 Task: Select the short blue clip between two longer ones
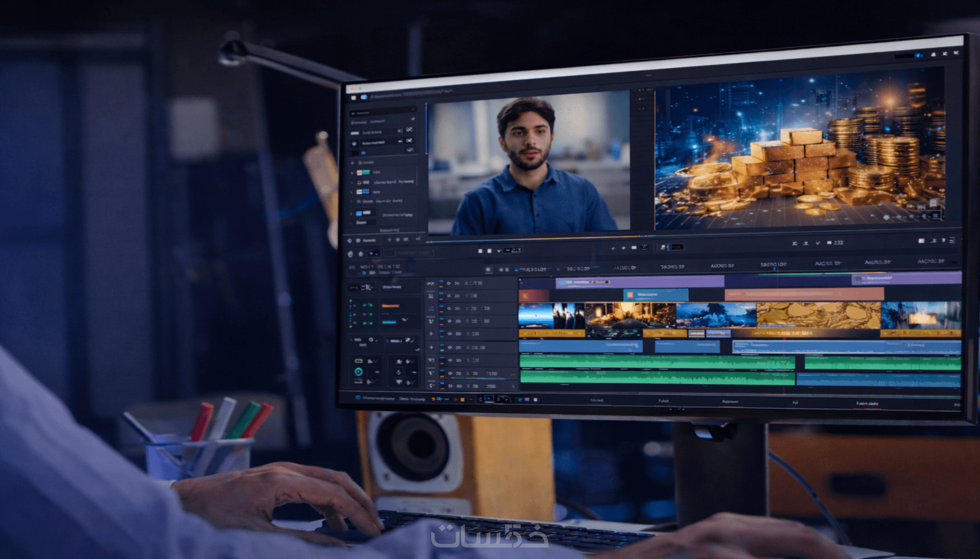pyautogui.click(x=687, y=347)
